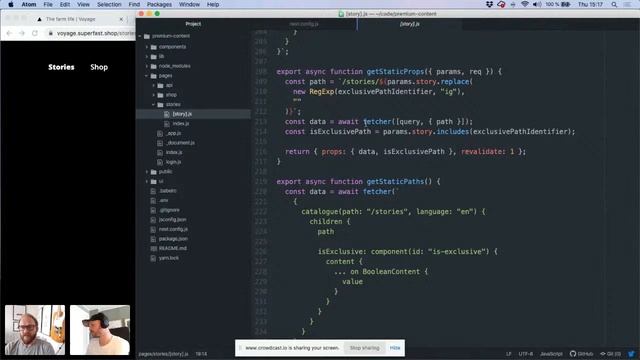This screenshot has height=360, width=640.
Task: Open the _document.js file
Action: [180, 143]
